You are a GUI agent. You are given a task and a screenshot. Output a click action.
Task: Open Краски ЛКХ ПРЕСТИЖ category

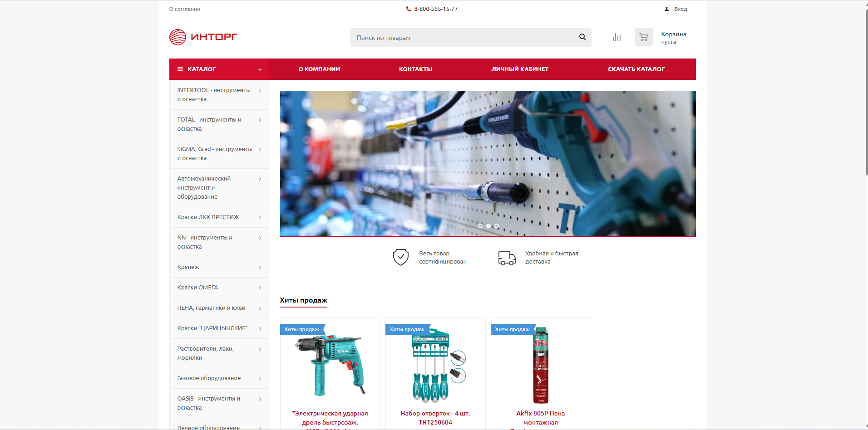[208, 217]
